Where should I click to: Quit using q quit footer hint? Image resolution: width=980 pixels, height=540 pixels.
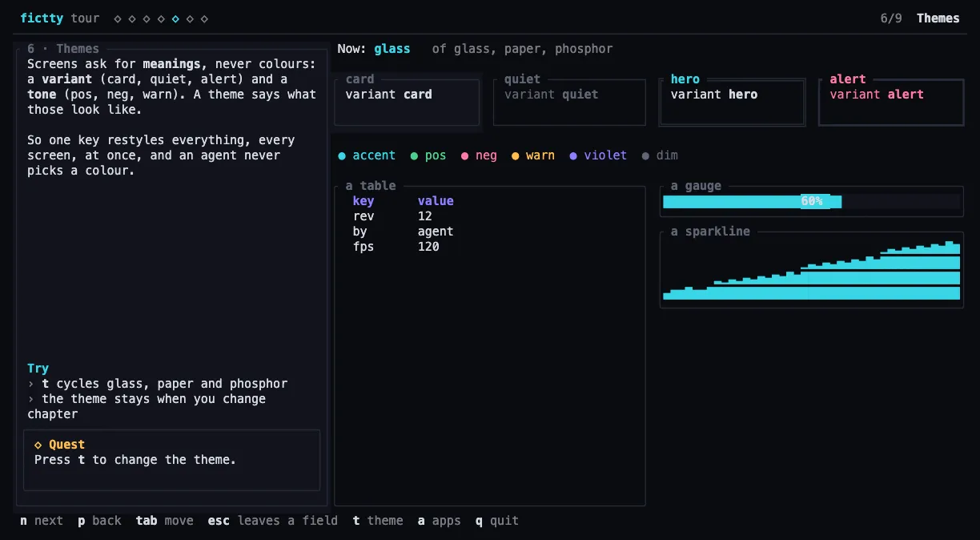497,521
